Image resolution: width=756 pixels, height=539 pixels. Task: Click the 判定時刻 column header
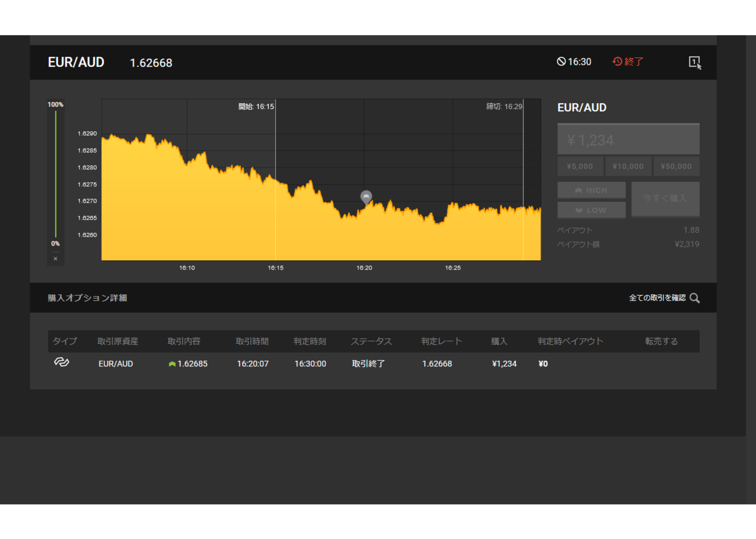click(310, 341)
